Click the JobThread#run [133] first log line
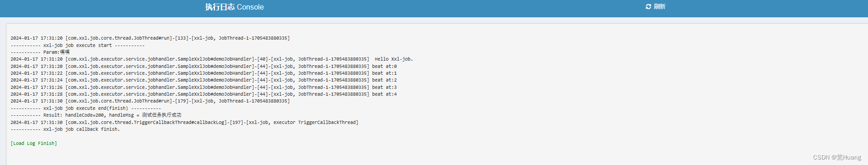This screenshot has width=868, height=165. pos(150,38)
